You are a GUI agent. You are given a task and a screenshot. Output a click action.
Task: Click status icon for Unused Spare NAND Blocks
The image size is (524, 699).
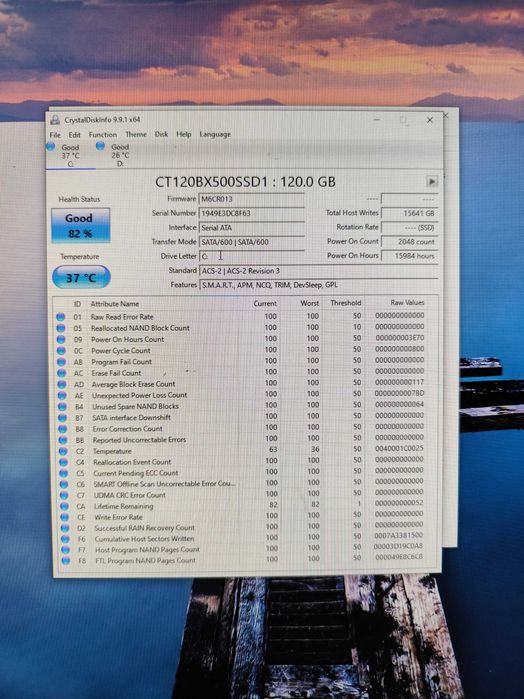click(62, 407)
